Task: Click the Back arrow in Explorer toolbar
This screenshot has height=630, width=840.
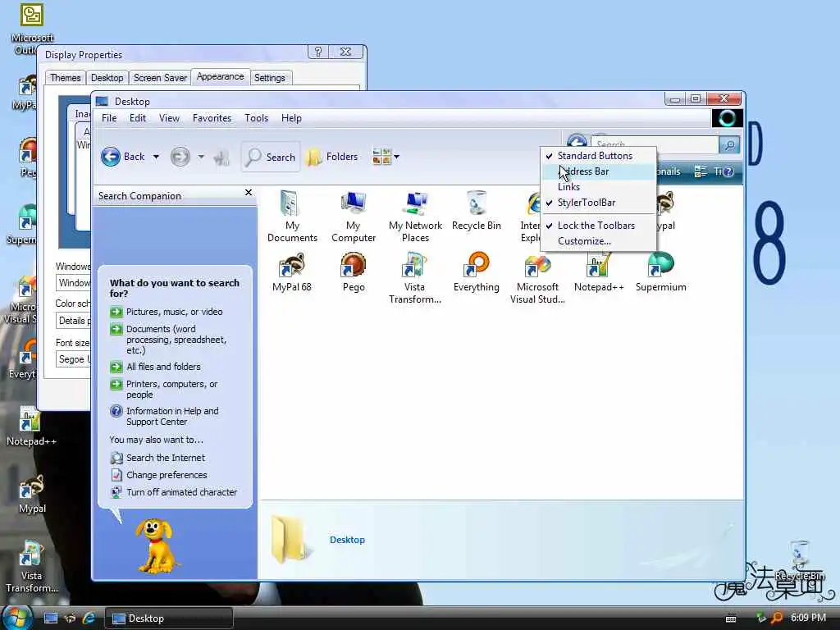Action: (x=111, y=157)
